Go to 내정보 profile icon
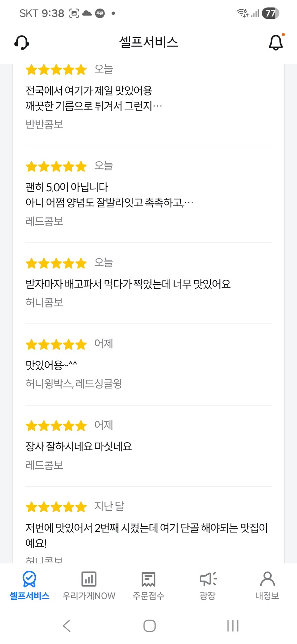Screen dimensions: 297x644 [x=267, y=579]
